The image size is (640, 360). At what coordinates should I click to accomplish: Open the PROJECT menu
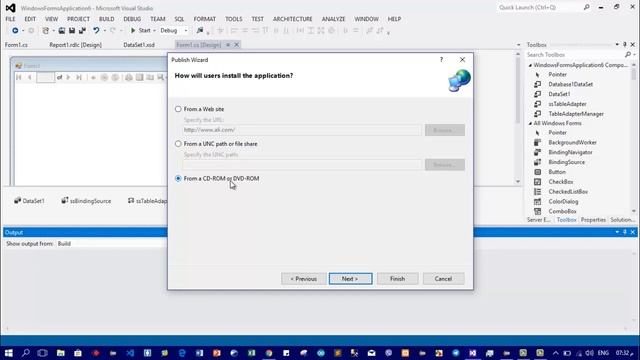click(x=78, y=19)
